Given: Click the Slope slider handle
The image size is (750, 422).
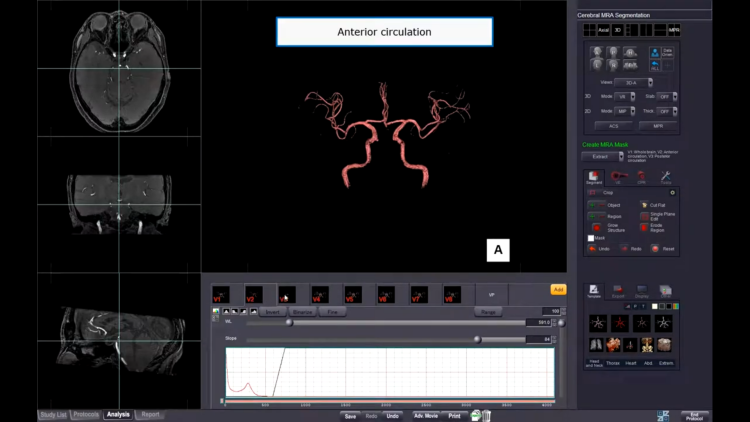Looking at the screenshot, I should tap(477, 339).
